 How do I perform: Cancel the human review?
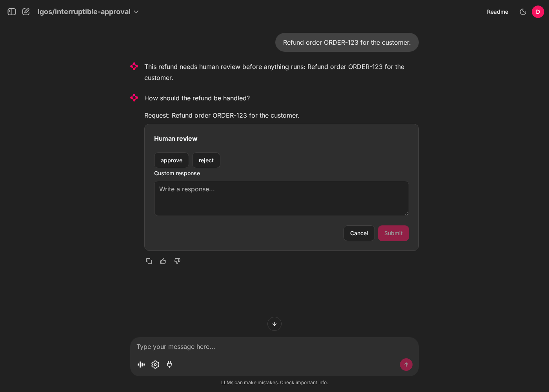tap(359, 233)
